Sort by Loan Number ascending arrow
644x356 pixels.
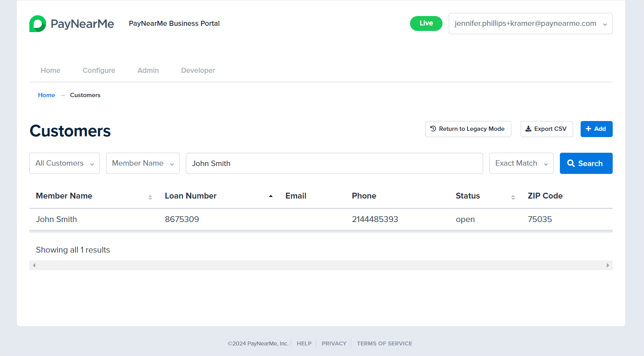click(x=271, y=196)
